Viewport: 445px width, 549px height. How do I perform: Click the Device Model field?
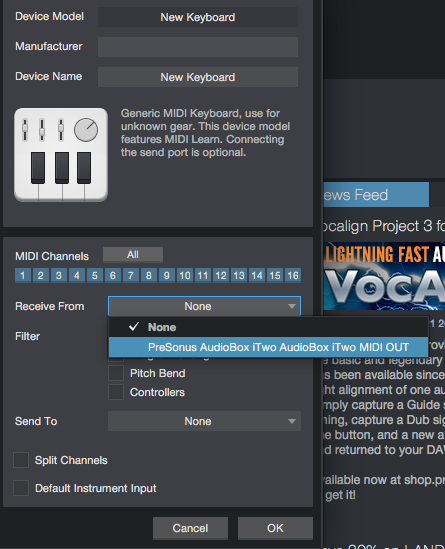[198, 17]
